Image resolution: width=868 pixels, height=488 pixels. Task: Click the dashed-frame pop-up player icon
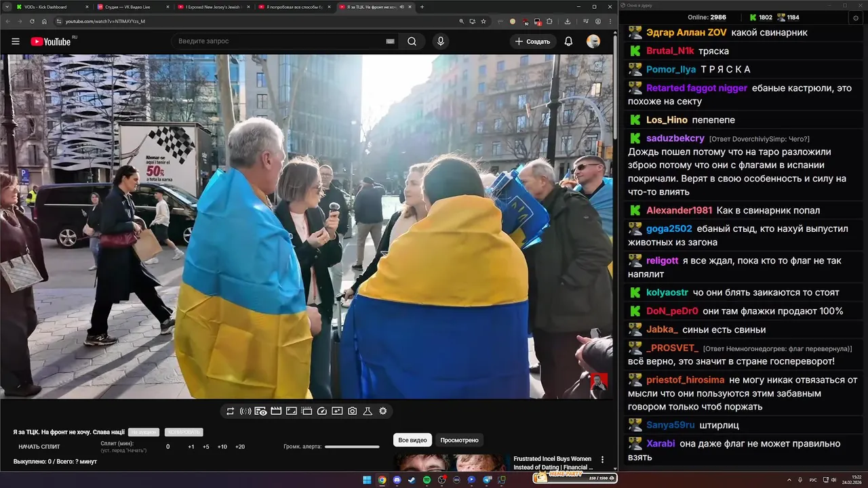tap(307, 411)
